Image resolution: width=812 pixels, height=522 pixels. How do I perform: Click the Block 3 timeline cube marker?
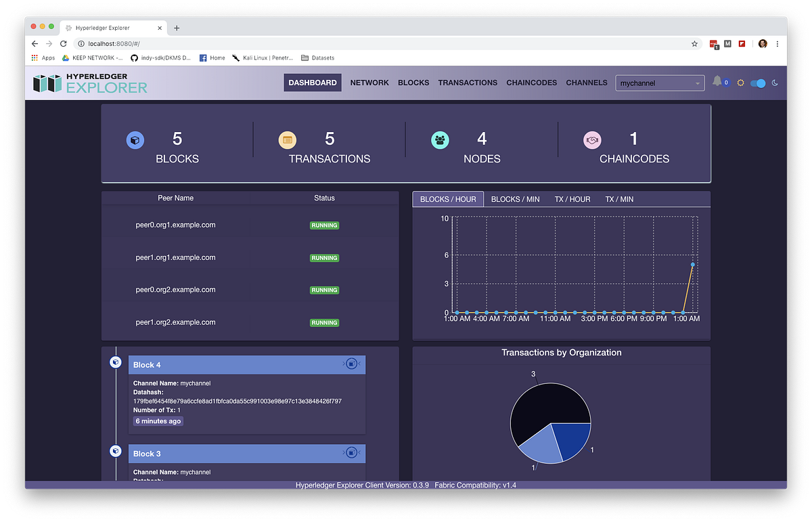[x=116, y=451]
